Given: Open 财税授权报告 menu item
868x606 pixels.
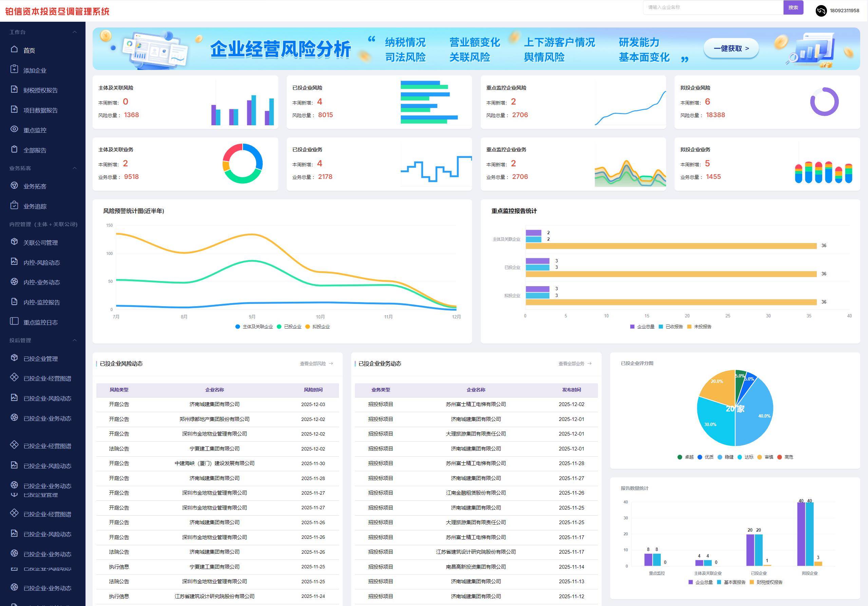Looking at the screenshot, I should (x=40, y=90).
